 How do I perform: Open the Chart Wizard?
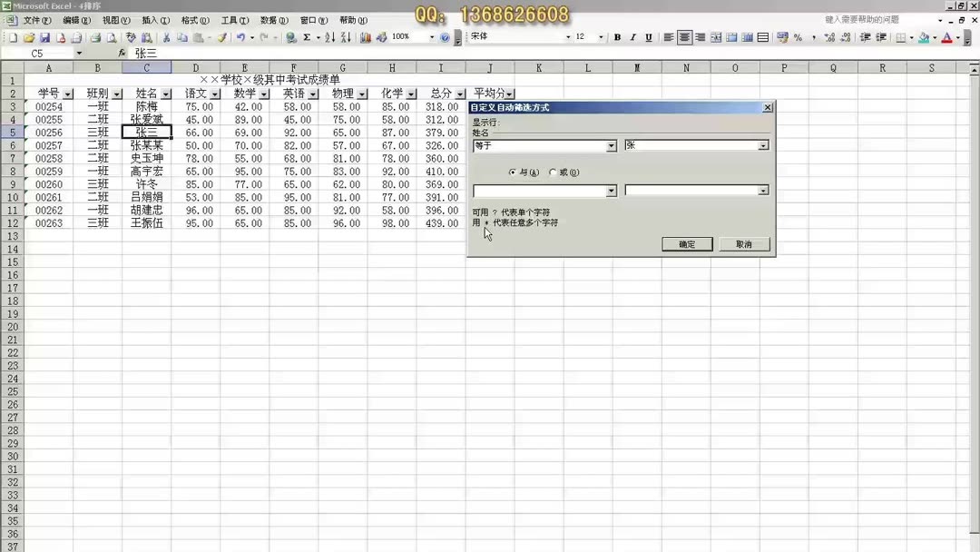click(x=366, y=37)
